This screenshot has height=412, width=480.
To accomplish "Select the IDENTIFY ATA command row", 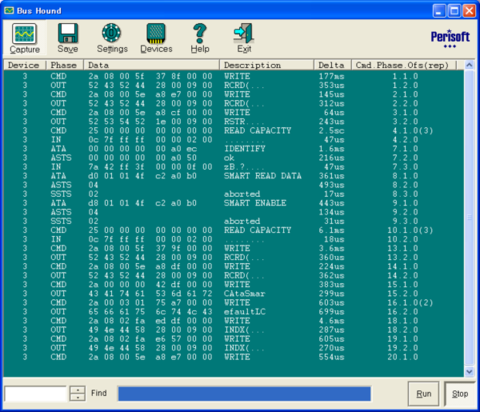I will 233,149.
